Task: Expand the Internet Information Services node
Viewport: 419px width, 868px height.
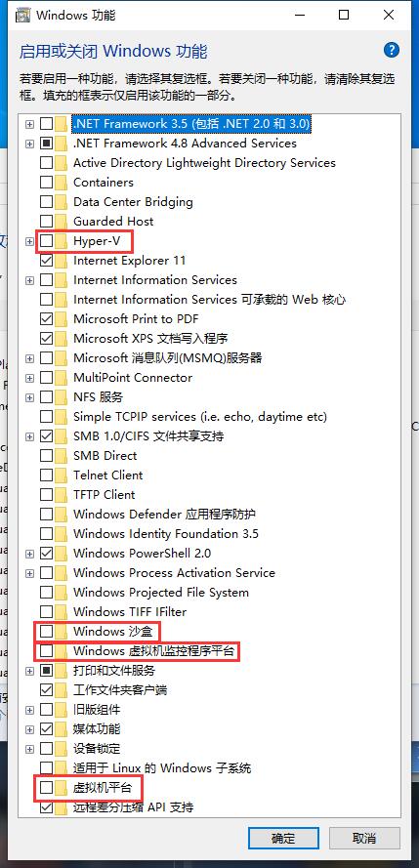Action: pos(30,280)
